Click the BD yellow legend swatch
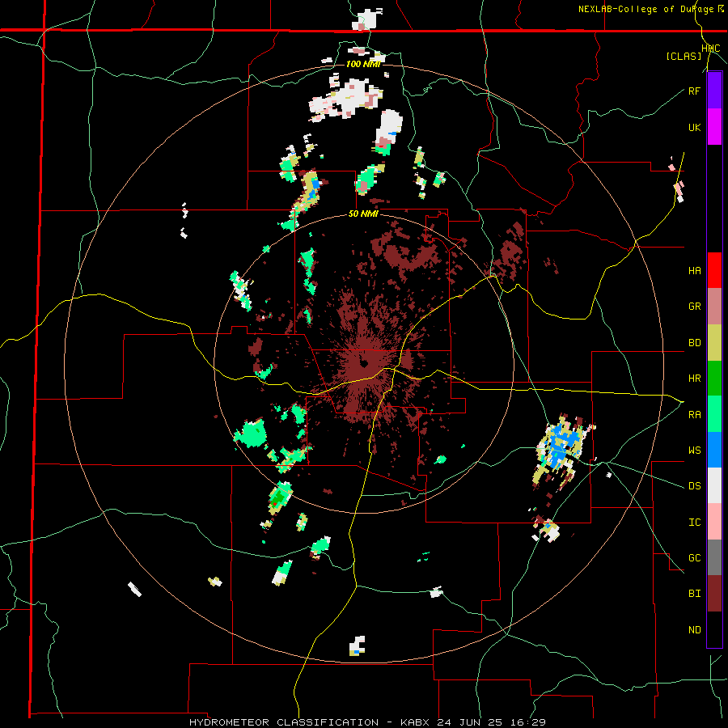The height and width of the screenshot is (728, 728). pos(714,343)
